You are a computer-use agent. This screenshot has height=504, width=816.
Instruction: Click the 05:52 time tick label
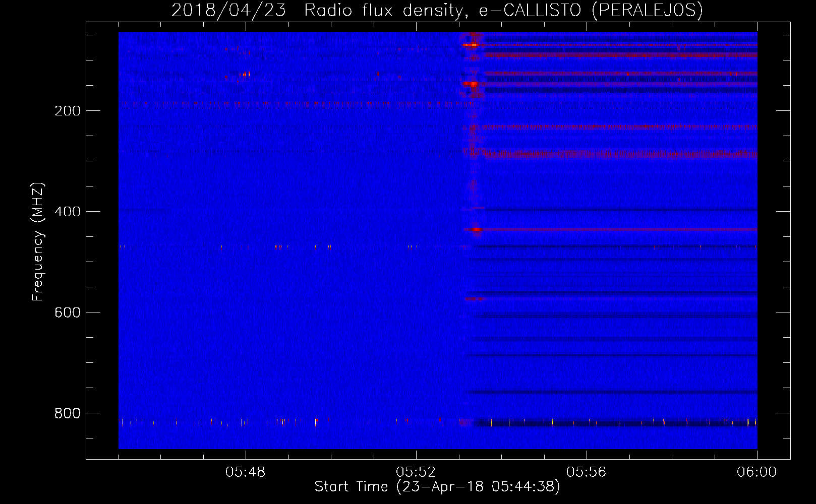[x=416, y=472]
